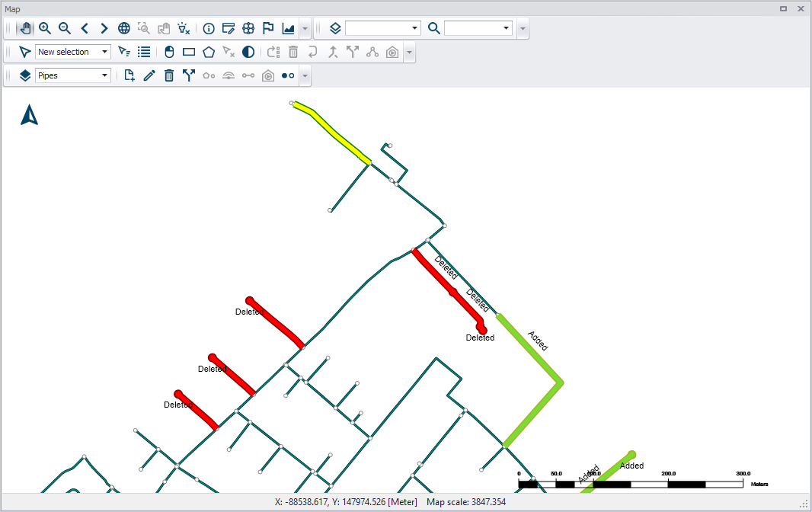
Task: Toggle the half-circle invert selection icon
Action: 248,52
